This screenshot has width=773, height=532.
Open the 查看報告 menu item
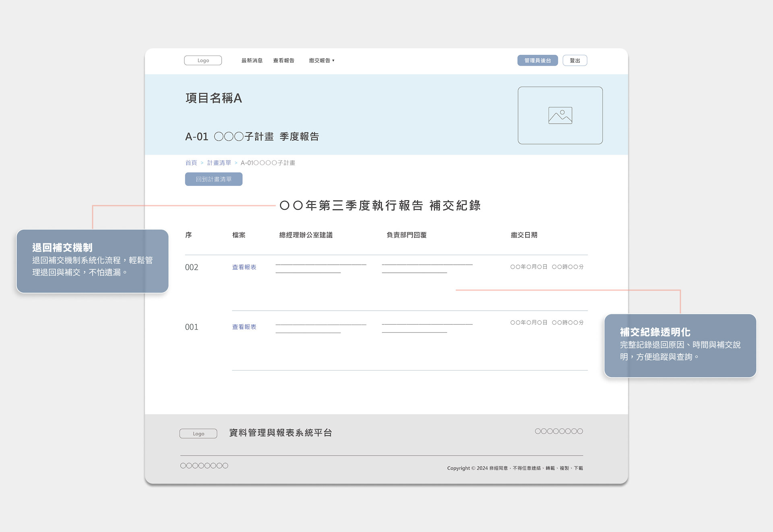pos(284,60)
